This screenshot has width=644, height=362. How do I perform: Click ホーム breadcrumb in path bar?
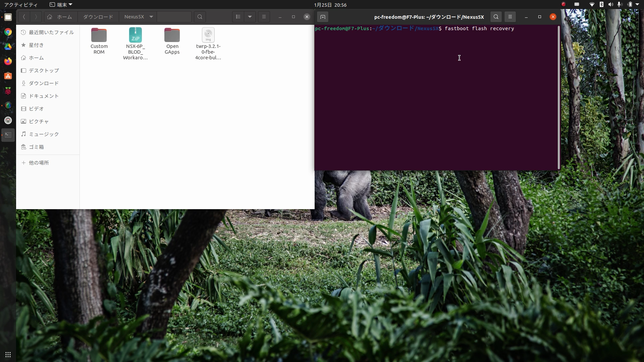tap(60, 17)
